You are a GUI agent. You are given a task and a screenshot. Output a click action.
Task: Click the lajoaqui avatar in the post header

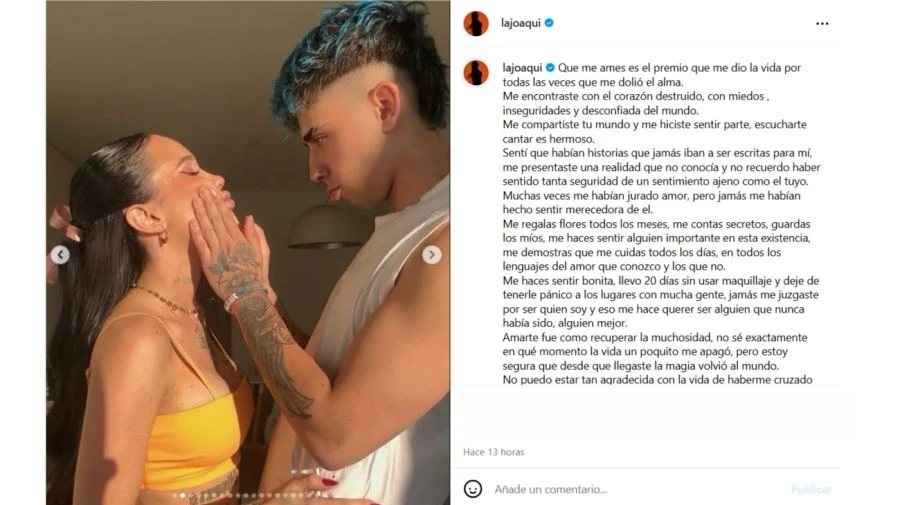click(x=476, y=24)
